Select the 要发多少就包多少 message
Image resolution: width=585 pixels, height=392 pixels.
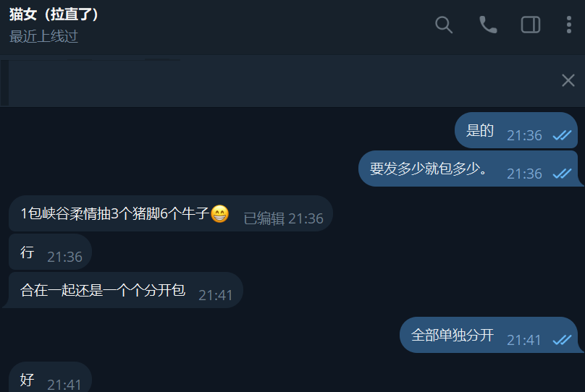(469, 169)
